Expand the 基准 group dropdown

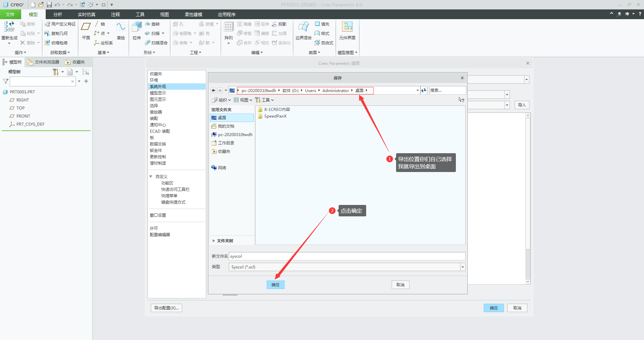103,52
